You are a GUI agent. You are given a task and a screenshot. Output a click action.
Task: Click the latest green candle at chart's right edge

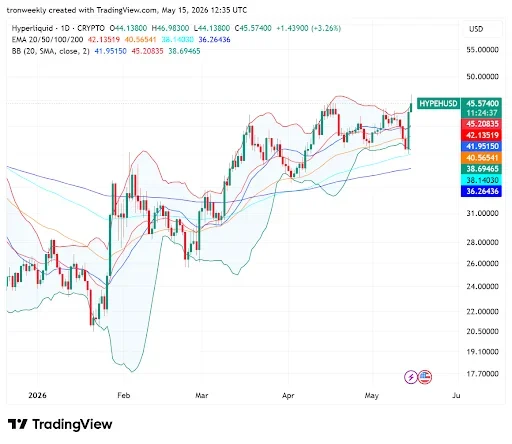(x=411, y=107)
